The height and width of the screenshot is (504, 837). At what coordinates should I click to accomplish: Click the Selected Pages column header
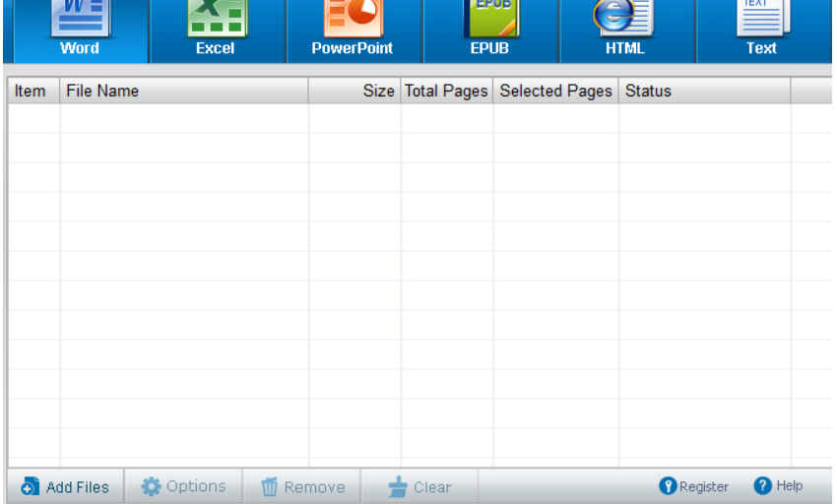(555, 91)
